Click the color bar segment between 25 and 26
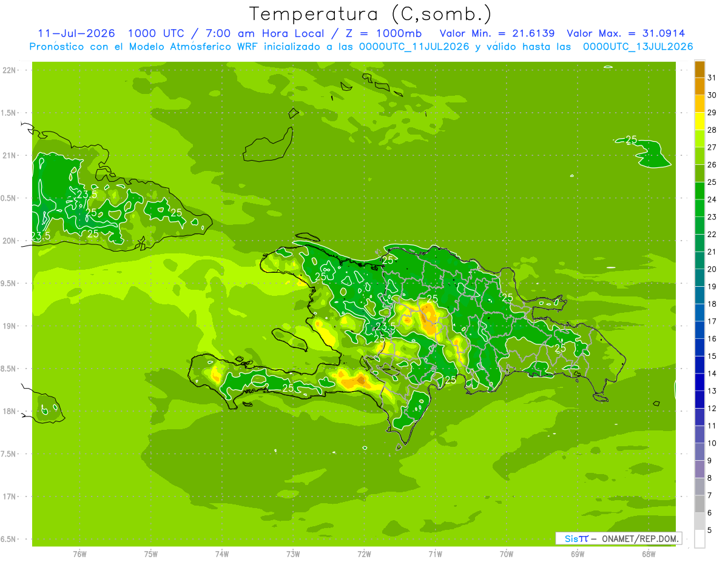 tap(699, 173)
